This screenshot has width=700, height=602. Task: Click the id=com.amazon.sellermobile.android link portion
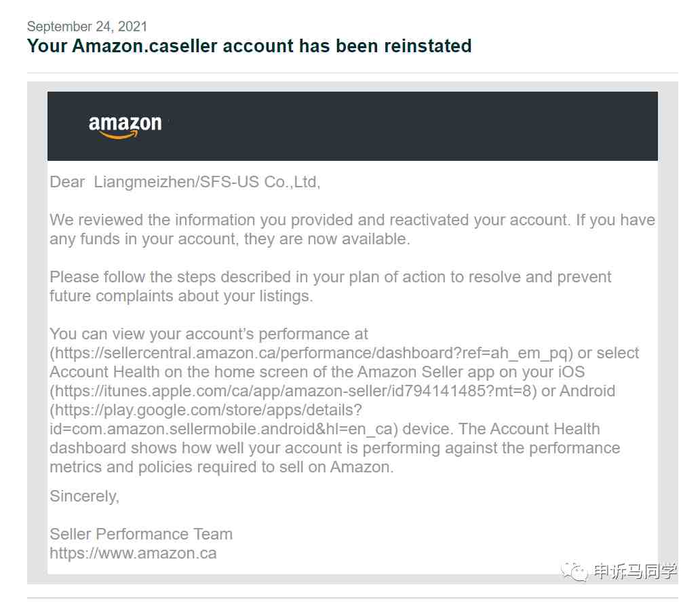(x=224, y=429)
